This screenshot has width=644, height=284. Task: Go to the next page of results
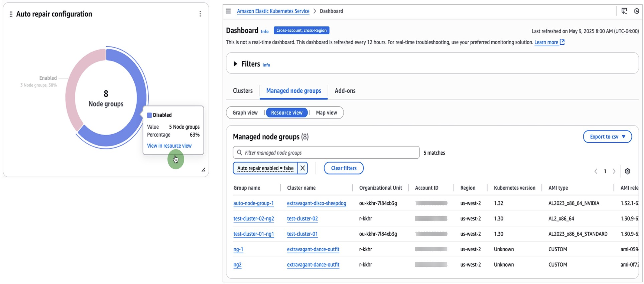coord(614,171)
